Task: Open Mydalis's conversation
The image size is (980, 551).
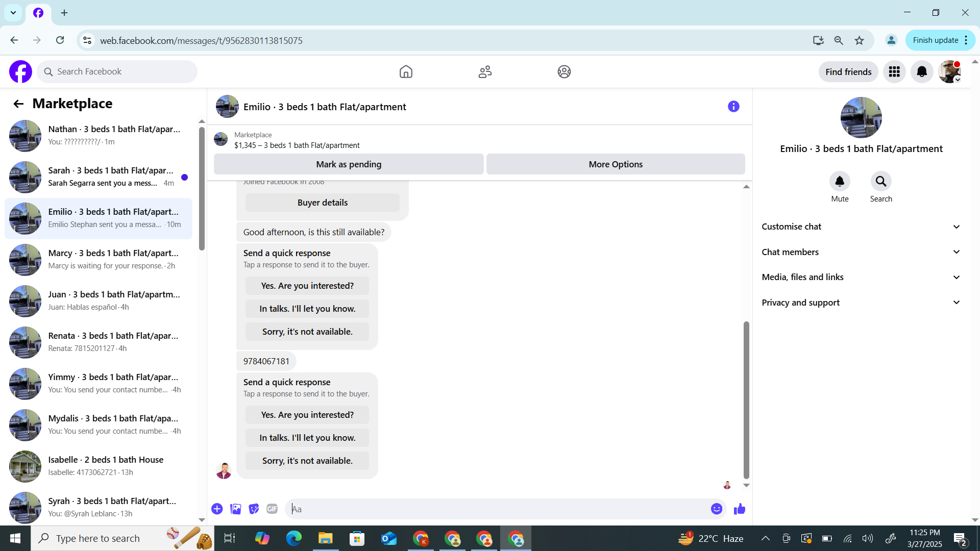Action: click(x=99, y=425)
